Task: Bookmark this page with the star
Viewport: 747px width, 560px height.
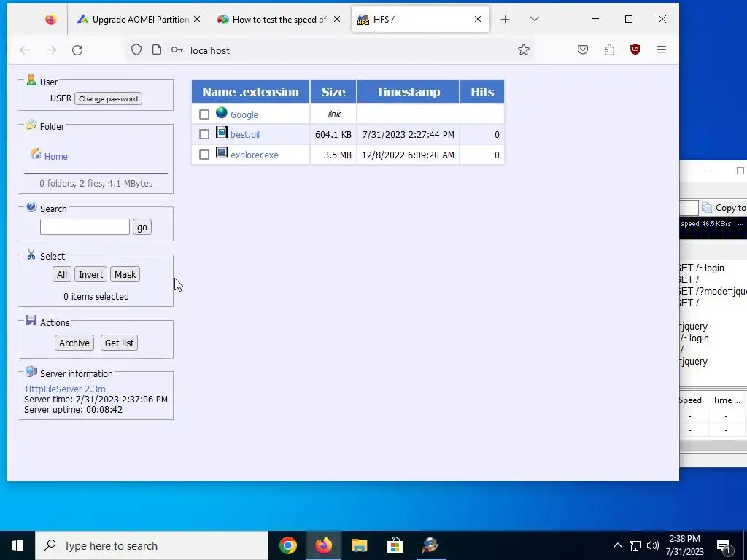Action: (524, 50)
